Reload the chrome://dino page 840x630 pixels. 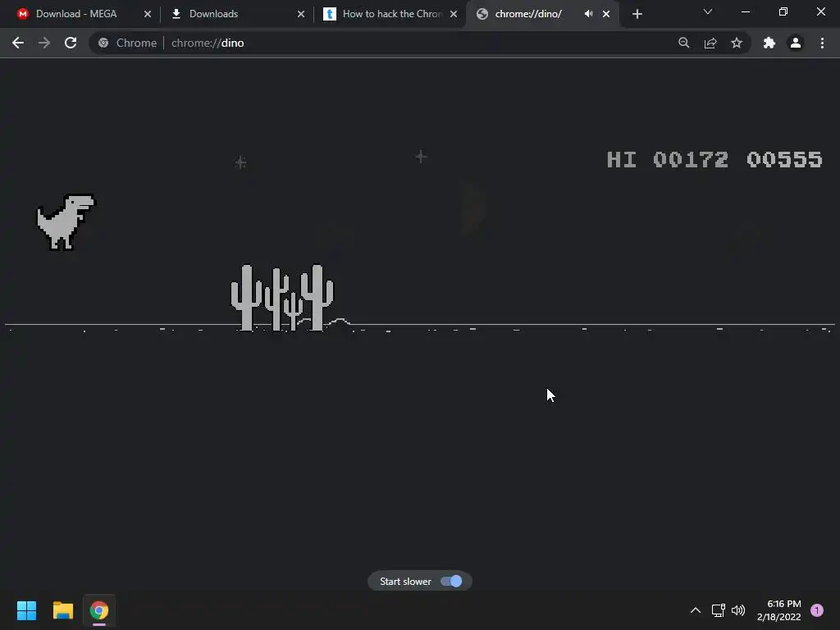point(71,43)
